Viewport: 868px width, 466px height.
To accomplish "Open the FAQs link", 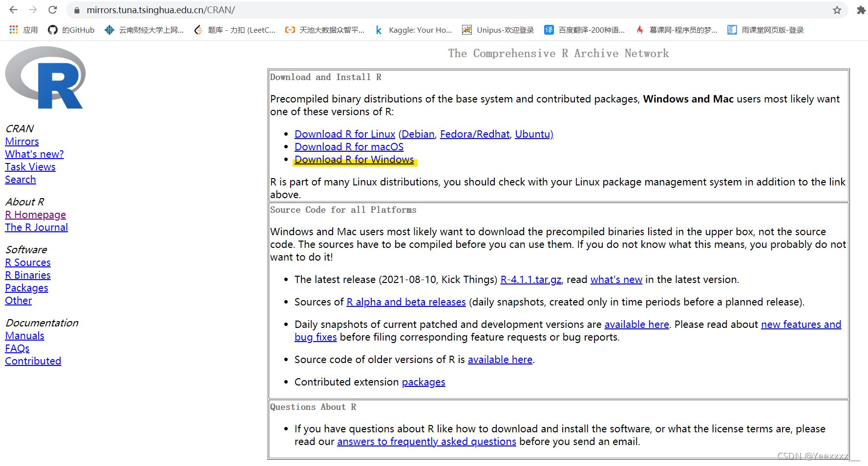I will [x=17, y=348].
